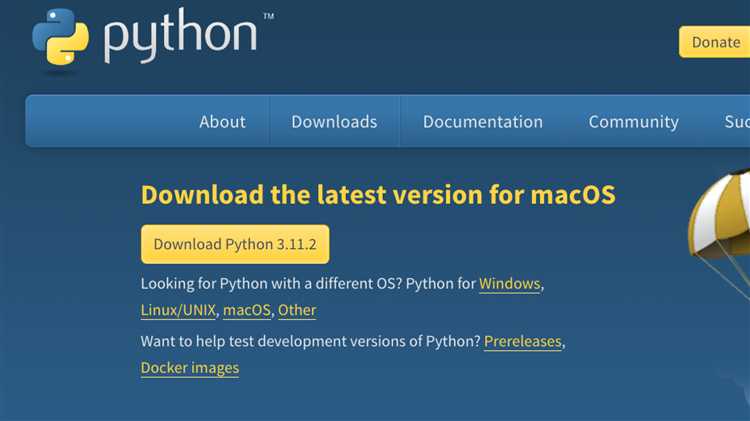Screen dimensions: 750x421
Task: Open the Donate button
Action: [x=715, y=42]
